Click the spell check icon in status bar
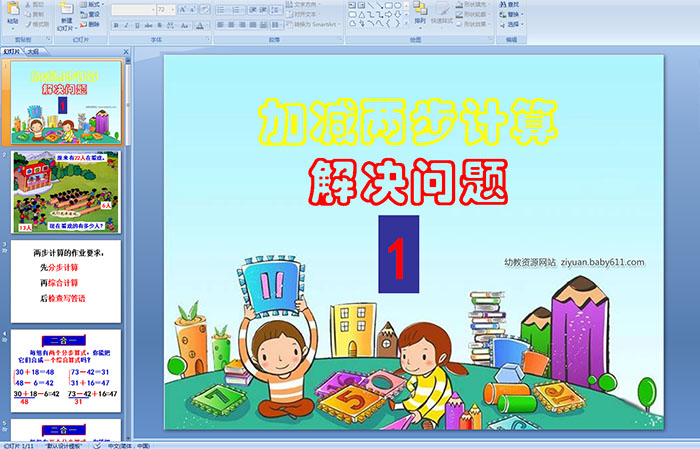Image resolution: width=700 pixels, height=449 pixels. point(97,445)
